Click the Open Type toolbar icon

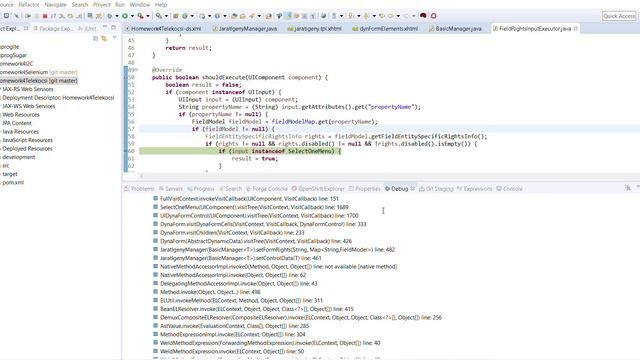(x=235, y=16)
